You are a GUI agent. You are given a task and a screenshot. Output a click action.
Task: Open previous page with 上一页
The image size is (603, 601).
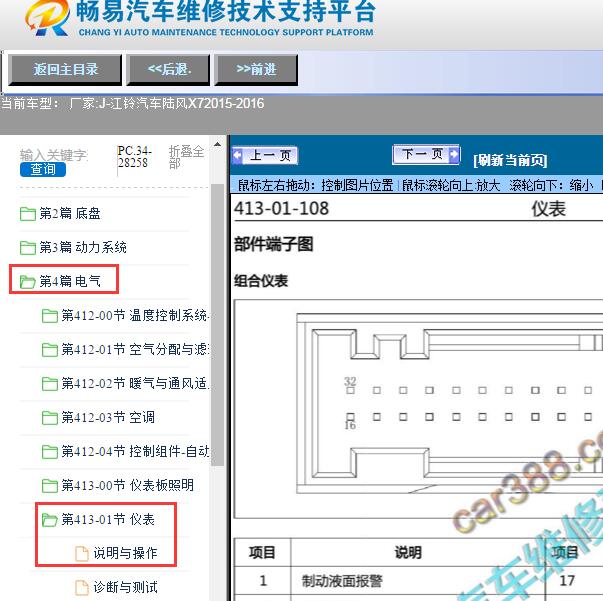coord(265,155)
